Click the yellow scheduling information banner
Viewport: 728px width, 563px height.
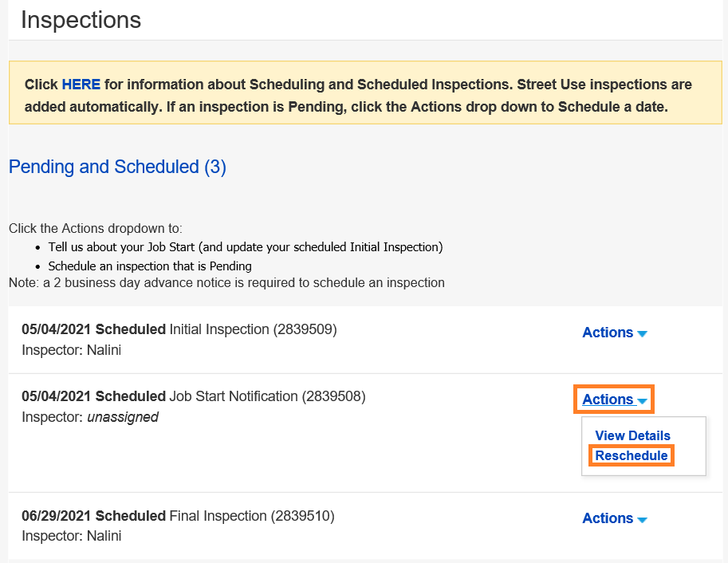coord(364,93)
